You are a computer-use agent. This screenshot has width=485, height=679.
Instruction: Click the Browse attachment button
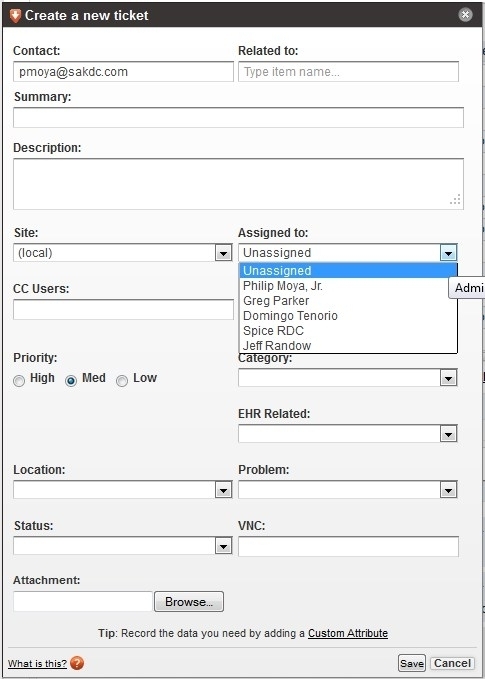(189, 601)
